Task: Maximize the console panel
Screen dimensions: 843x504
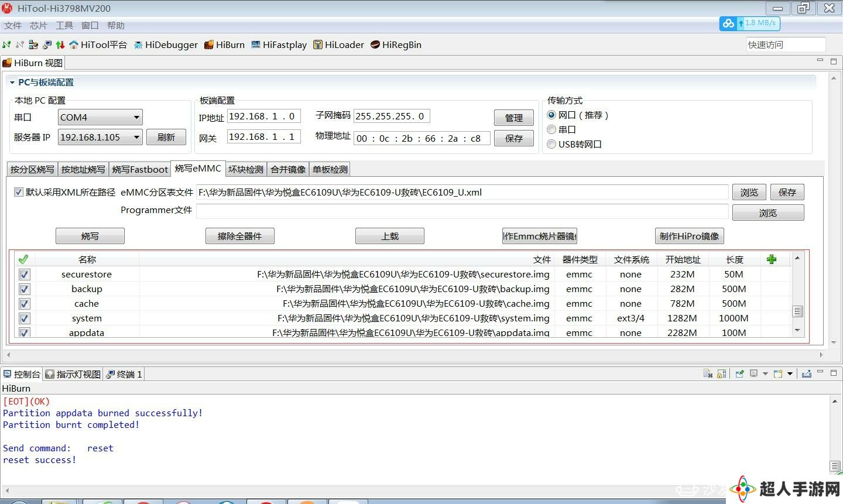Action: (834, 372)
